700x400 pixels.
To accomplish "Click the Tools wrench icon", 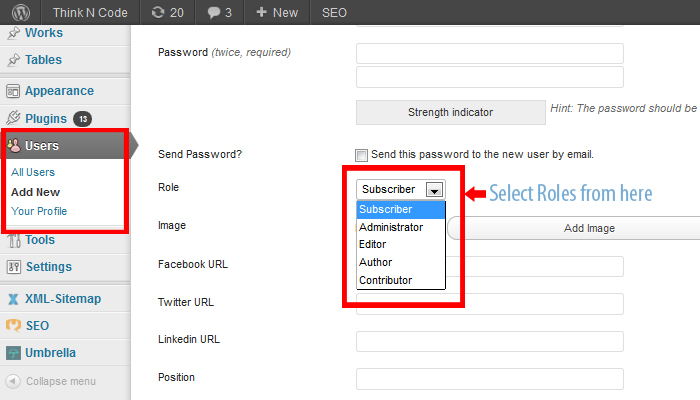I will pyautogui.click(x=14, y=240).
